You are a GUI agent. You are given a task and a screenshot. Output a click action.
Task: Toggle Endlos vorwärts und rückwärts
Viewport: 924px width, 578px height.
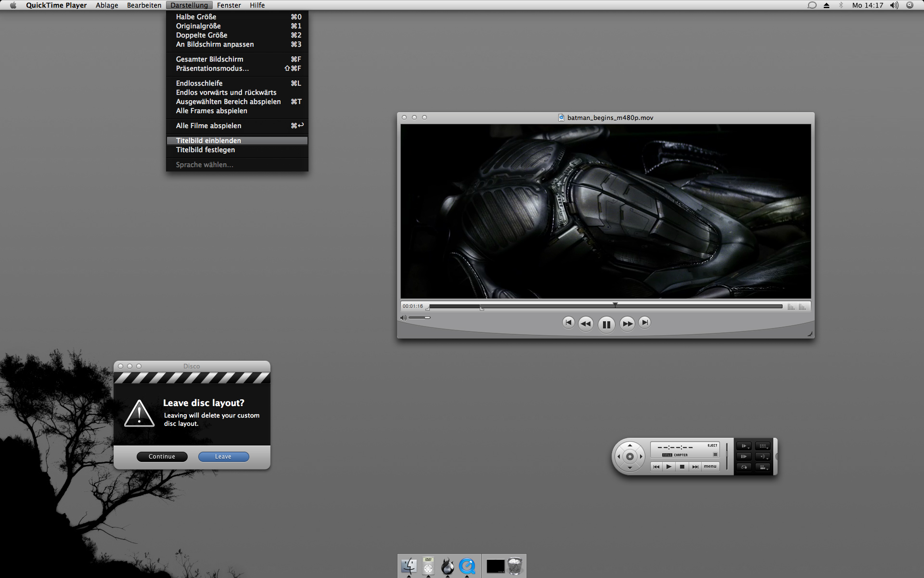[x=237, y=92]
